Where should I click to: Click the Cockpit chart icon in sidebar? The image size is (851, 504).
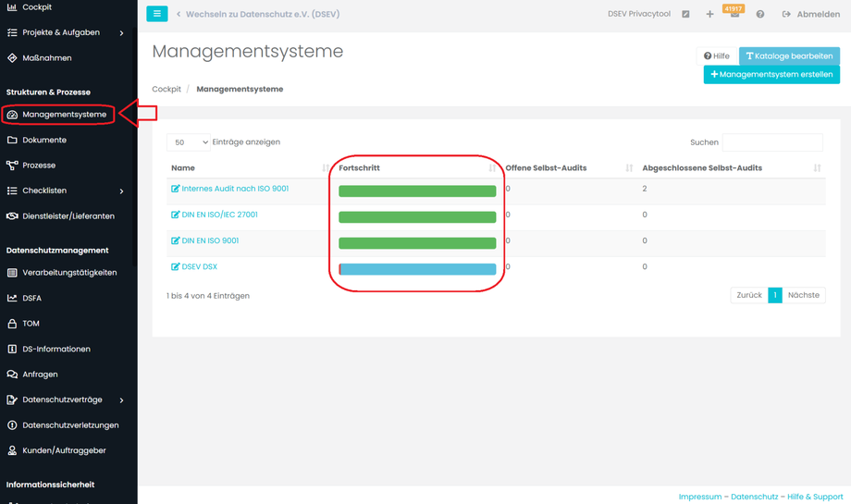tap(12, 7)
